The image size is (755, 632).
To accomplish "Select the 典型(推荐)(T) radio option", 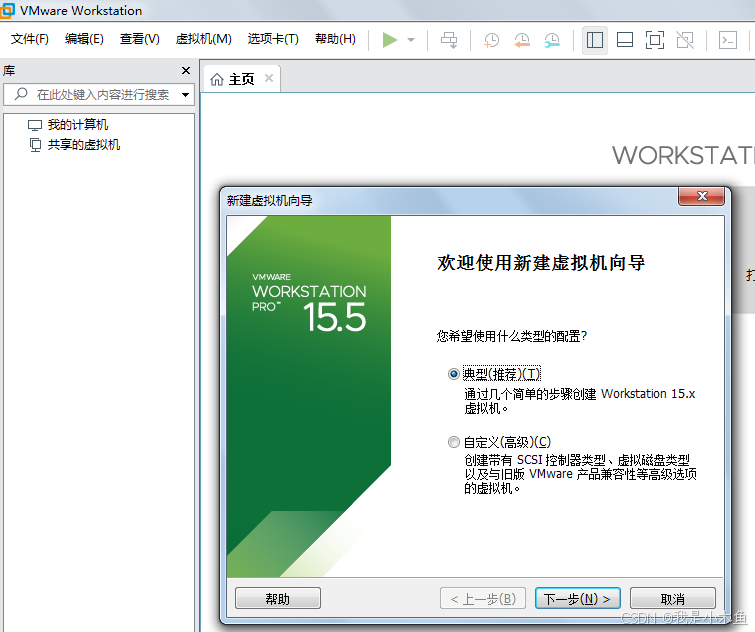I will pos(454,374).
